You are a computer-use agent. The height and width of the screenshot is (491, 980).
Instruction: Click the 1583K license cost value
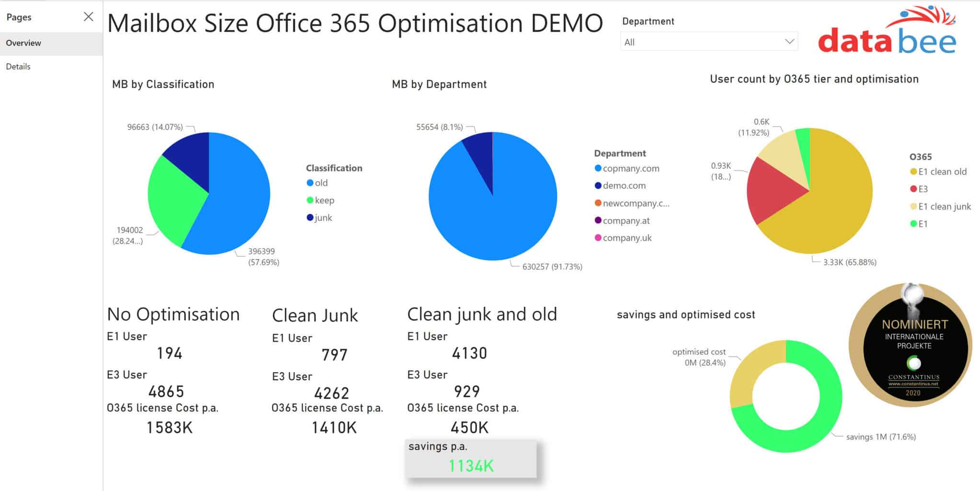170,427
